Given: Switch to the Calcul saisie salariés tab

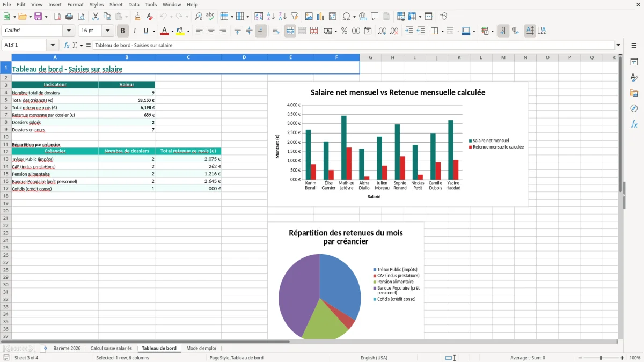Looking at the screenshot, I should coord(111,348).
